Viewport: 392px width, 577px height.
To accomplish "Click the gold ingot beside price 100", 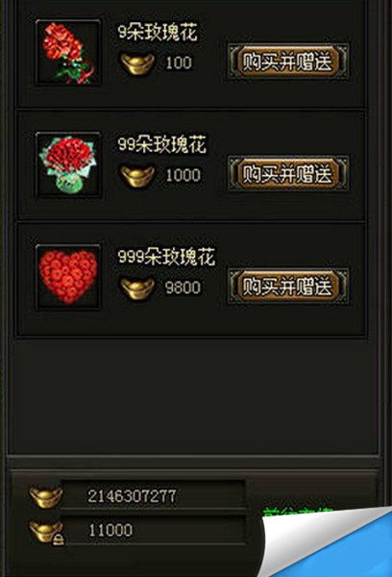I will (x=138, y=63).
